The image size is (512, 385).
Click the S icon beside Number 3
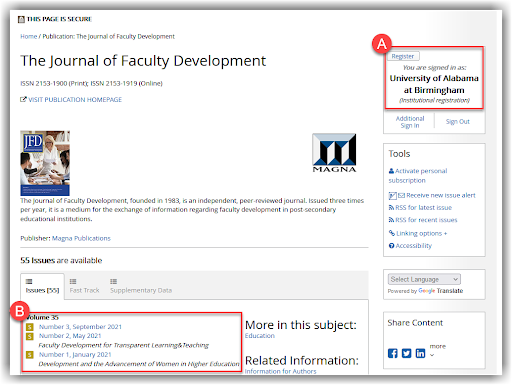[30, 327]
